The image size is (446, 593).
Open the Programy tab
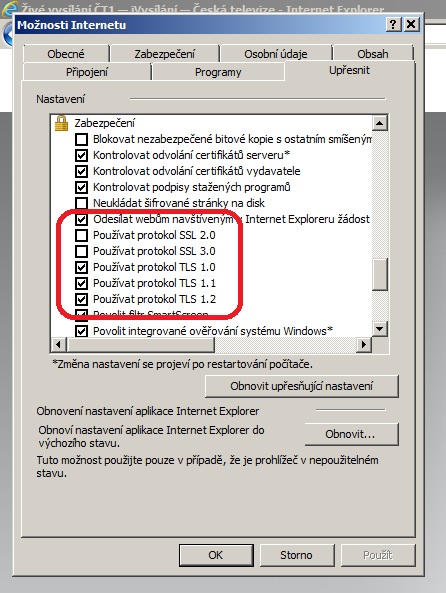click(x=218, y=72)
